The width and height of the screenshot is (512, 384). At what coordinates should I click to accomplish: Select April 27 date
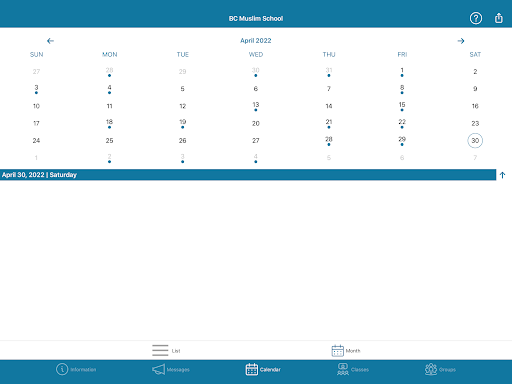256,141
